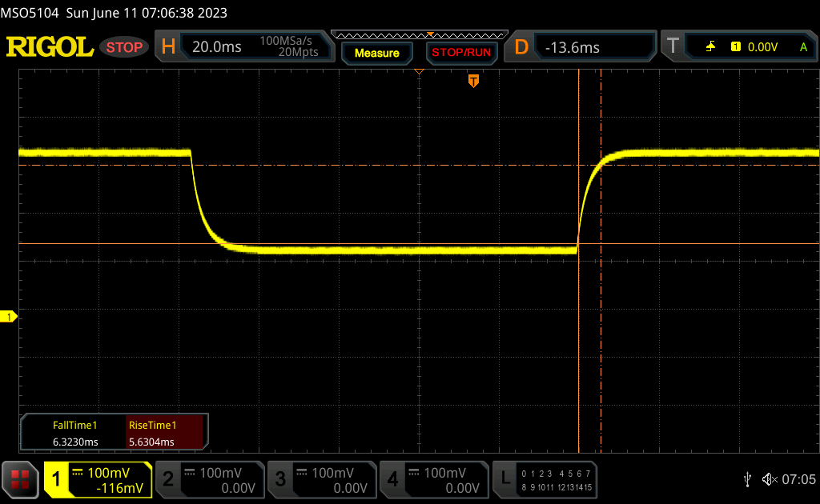The image size is (820, 504).
Task: Click the solid horizontal cursor line
Action: (419, 243)
